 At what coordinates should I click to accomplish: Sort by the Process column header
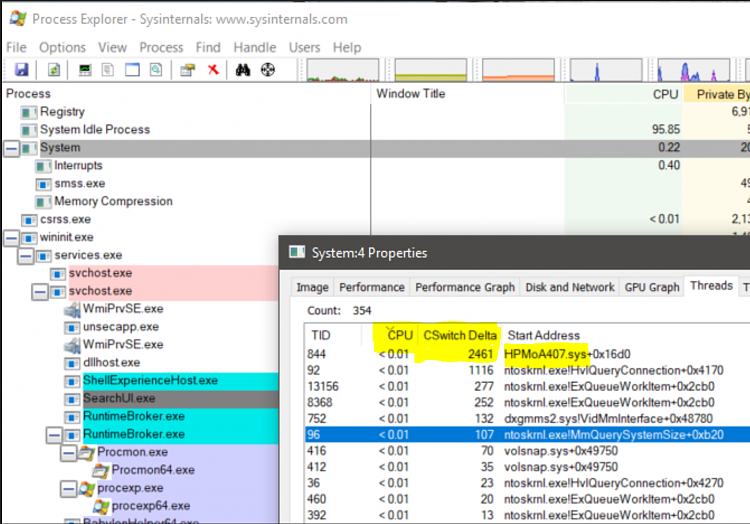click(x=187, y=94)
